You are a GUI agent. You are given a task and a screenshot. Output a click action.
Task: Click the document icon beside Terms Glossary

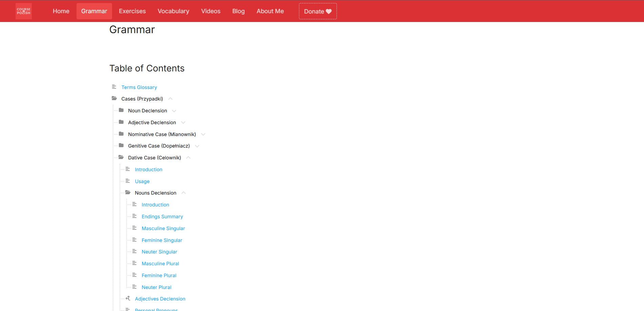(x=114, y=87)
